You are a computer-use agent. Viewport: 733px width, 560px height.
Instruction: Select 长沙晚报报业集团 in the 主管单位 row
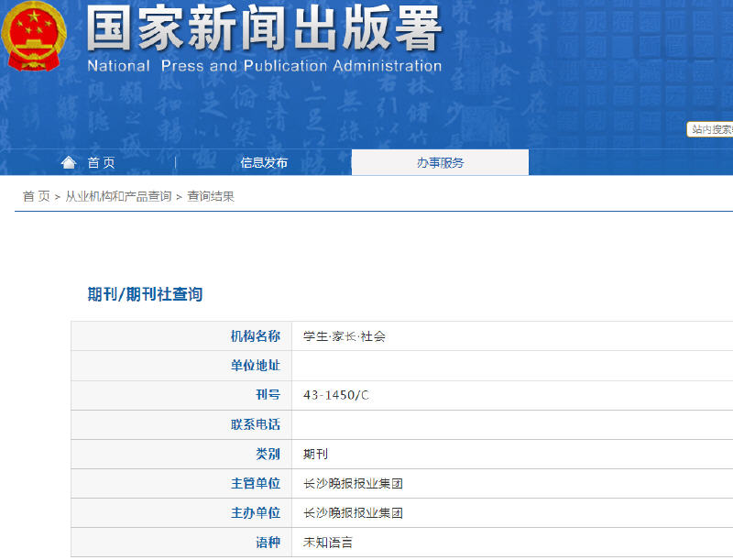(353, 484)
